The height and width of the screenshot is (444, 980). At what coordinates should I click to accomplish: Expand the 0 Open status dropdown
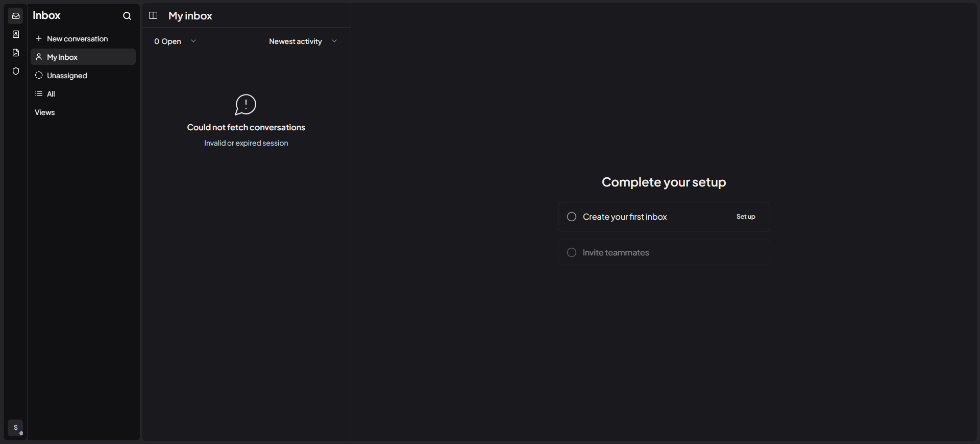(175, 41)
